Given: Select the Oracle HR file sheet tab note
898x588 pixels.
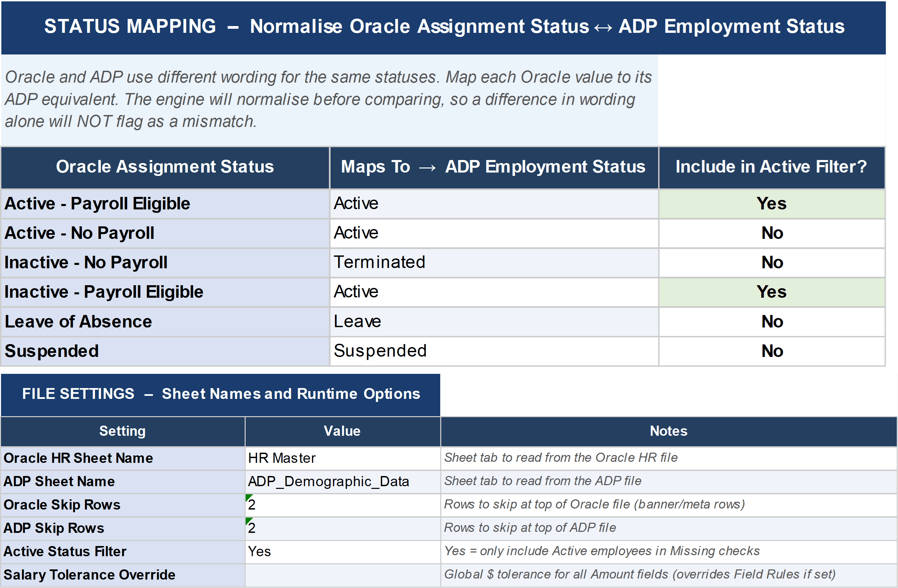Looking at the screenshot, I should (x=669, y=459).
